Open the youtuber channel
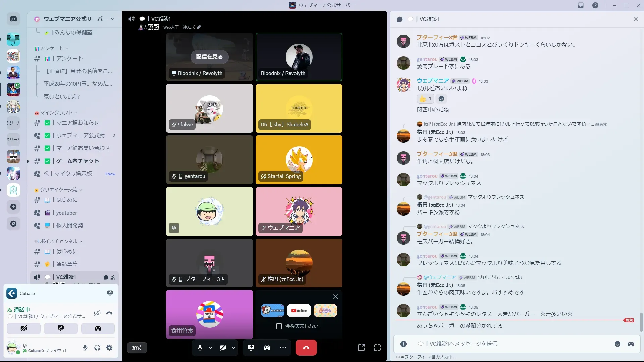Screen dimensions: 644x362 click(x=66, y=213)
